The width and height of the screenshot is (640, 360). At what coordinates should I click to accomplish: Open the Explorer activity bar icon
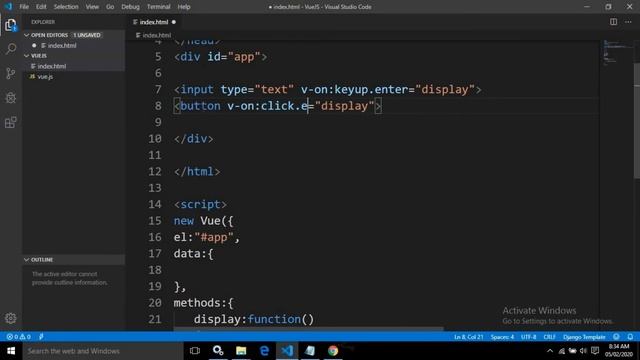[11, 25]
